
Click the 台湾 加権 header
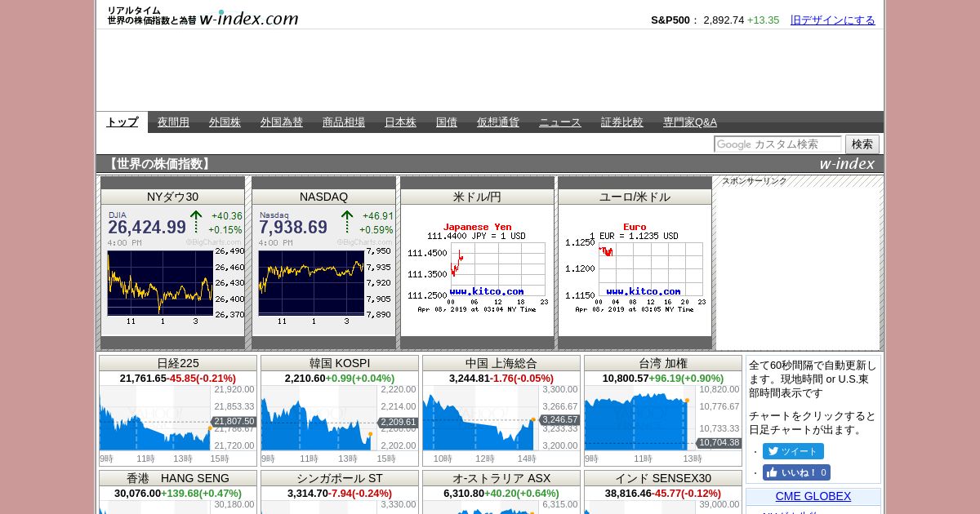tap(663, 363)
